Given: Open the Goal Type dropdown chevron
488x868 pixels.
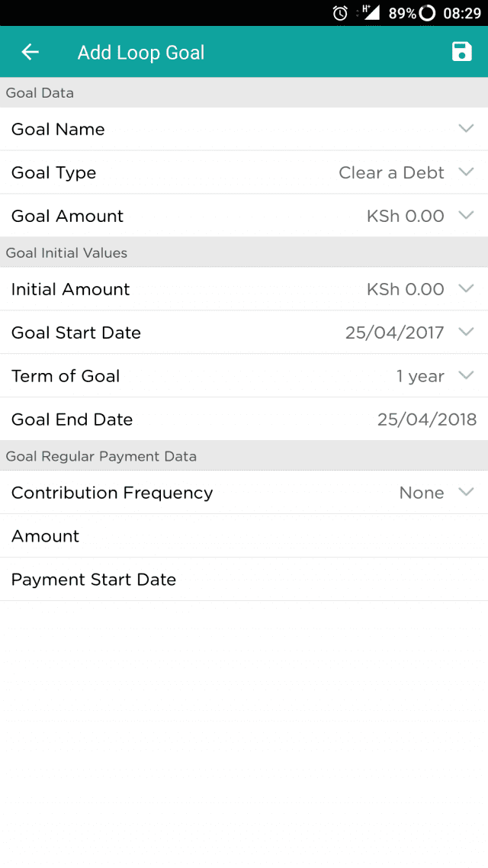Looking at the screenshot, I should 466,172.
